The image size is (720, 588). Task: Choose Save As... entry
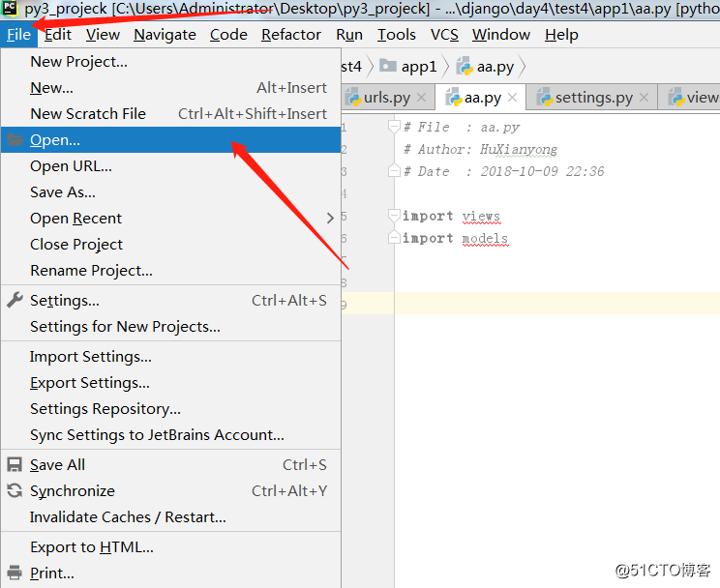171,192
